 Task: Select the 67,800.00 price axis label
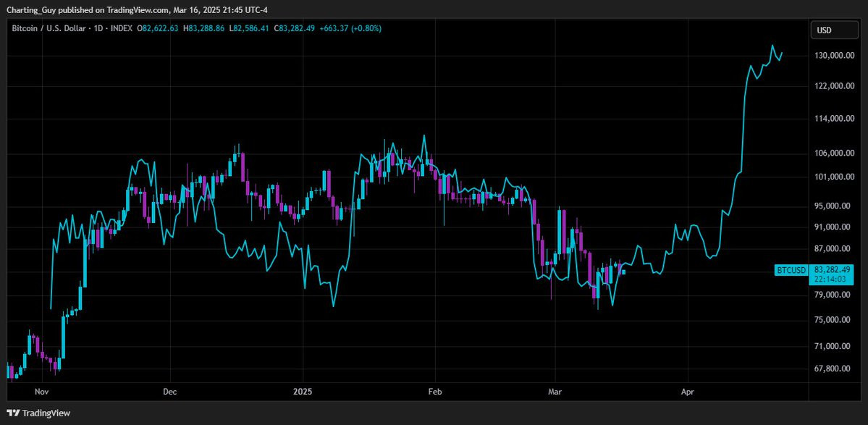[832, 369]
